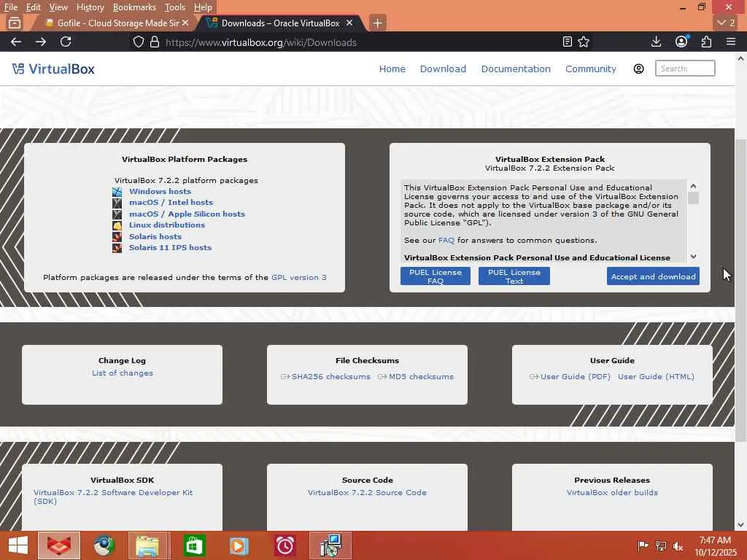Click the network tray icon
The height and width of the screenshot is (560, 747).
[x=661, y=545]
